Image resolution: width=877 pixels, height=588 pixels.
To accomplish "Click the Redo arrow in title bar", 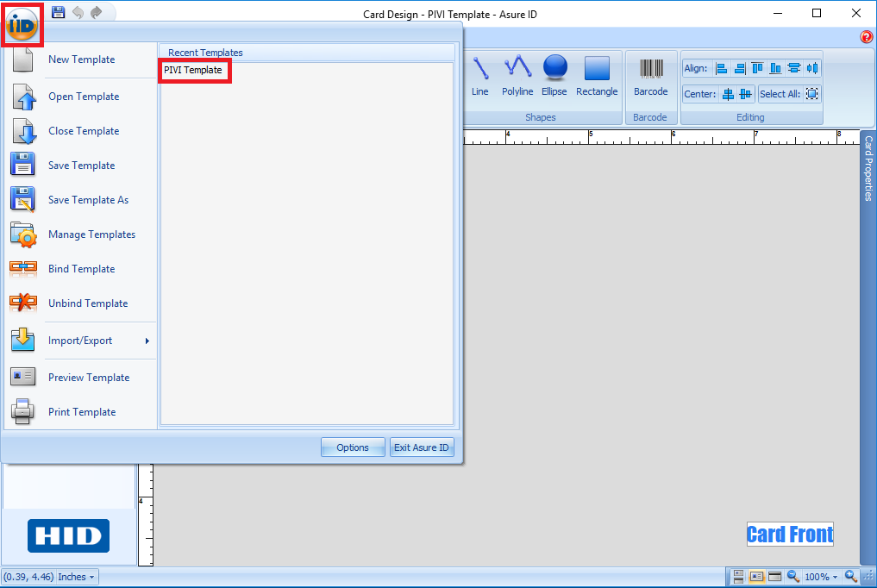I will tap(97, 12).
